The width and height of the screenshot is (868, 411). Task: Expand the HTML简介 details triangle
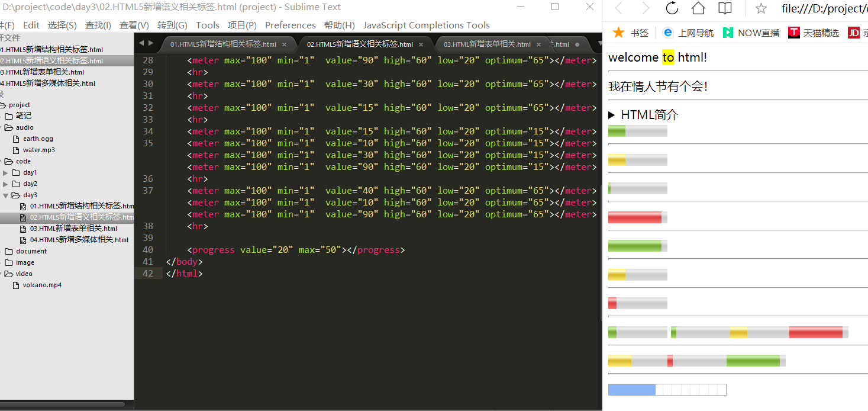point(612,115)
